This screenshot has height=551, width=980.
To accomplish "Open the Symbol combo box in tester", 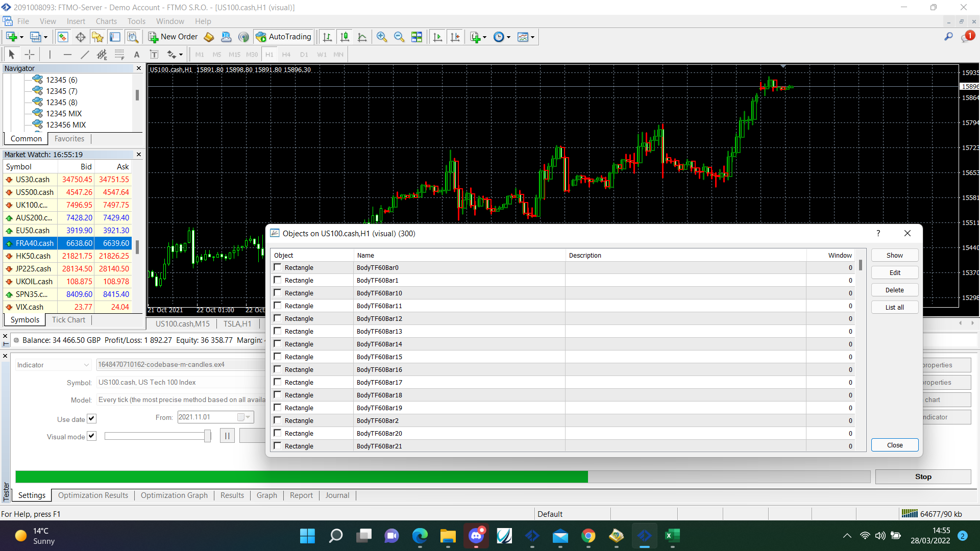I will (x=181, y=383).
